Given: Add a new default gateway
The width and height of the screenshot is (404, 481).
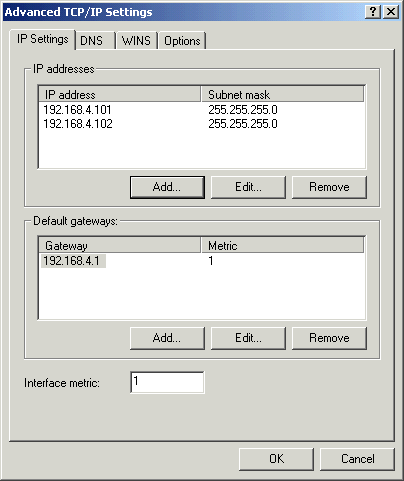Looking at the screenshot, I should 167,338.
